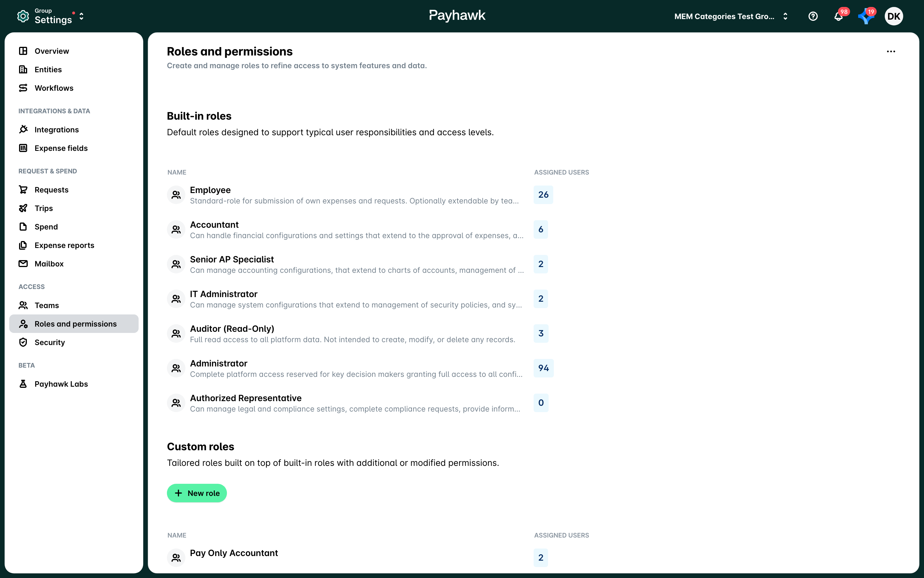
Task: Open Mailbox label in sidebar
Action: (49, 264)
